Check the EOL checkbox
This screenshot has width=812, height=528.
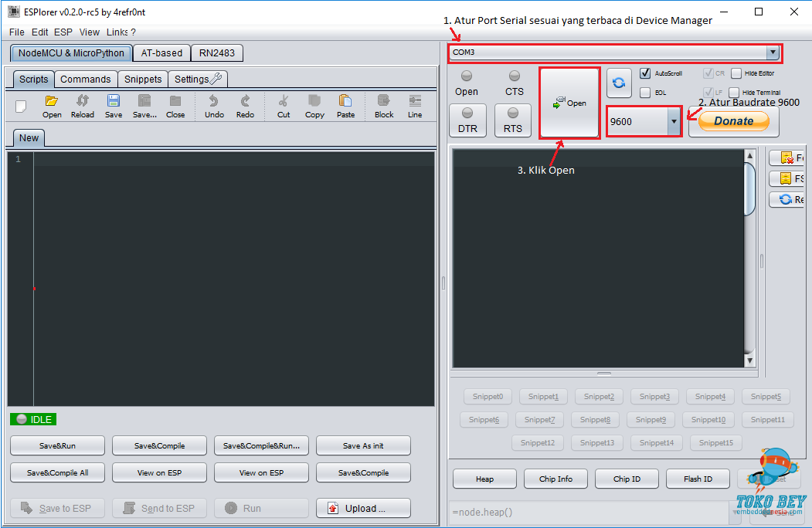point(644,93)
